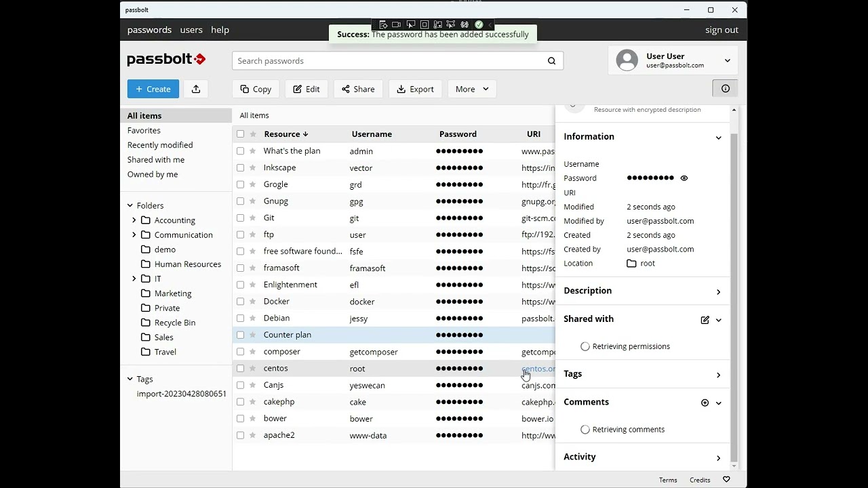Click the User User avatar icon
This screenshot has width=868, height=488.
(627, 60)
